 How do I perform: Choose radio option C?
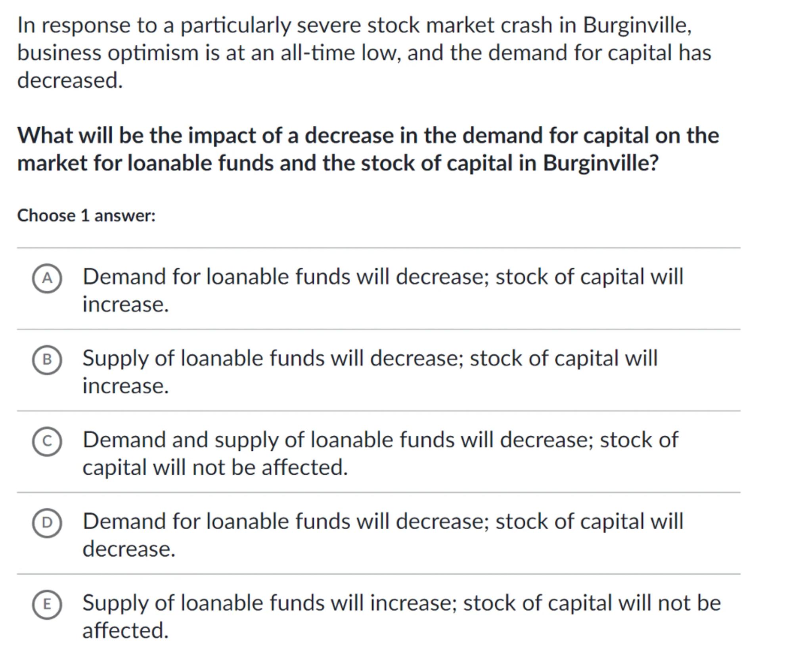click(47, 441)
